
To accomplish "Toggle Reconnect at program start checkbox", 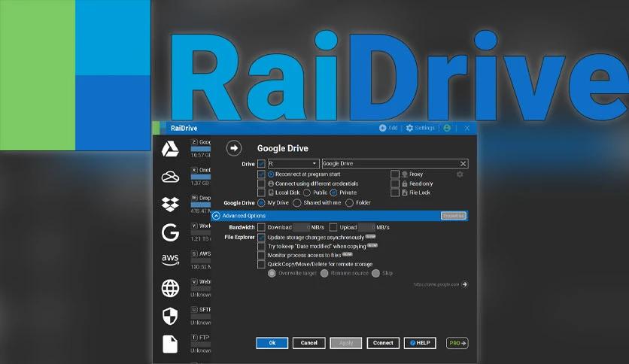I will tap(261, 174).
